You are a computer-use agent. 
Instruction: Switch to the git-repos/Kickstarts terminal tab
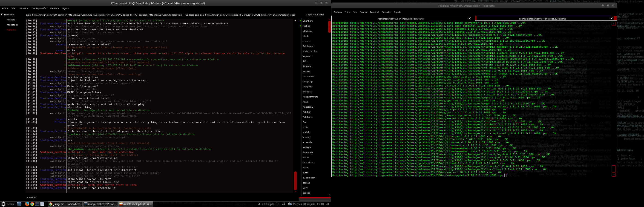tap(542, 18)
